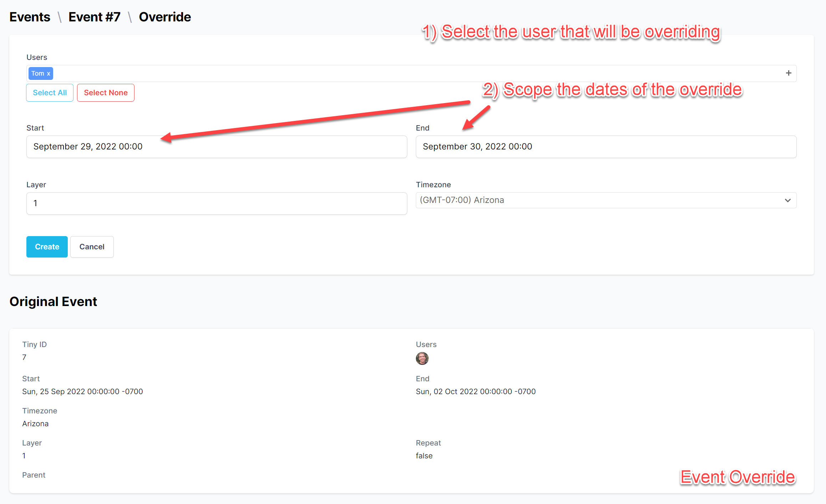Click the Override breadcrumb title

coord(165,17)
